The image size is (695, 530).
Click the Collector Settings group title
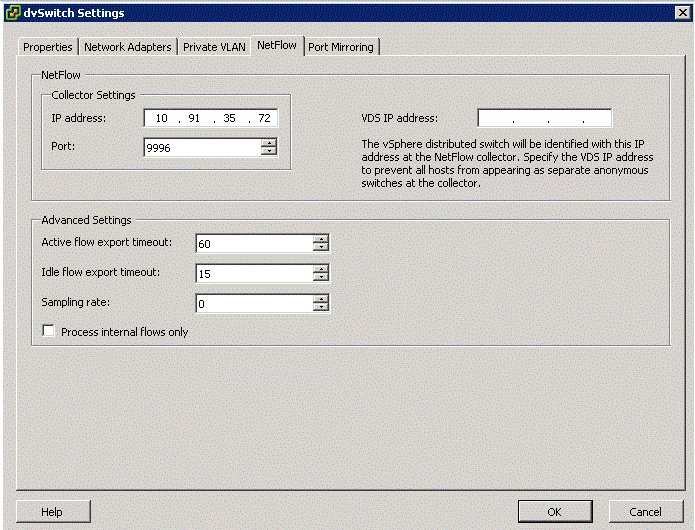(x=93, y=95)
